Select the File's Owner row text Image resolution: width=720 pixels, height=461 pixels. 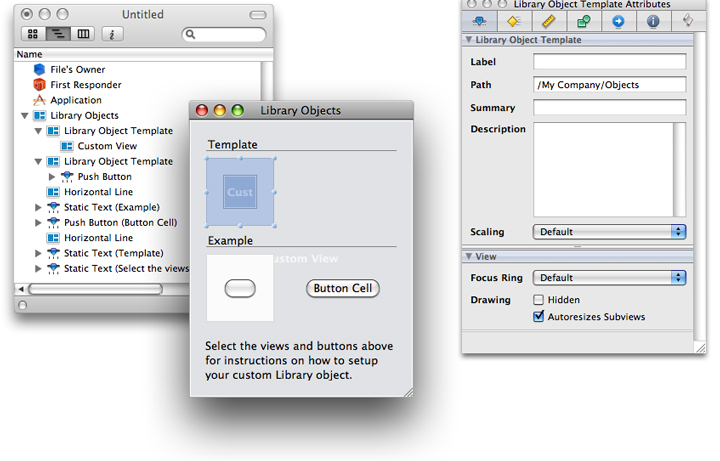[78, 69]
